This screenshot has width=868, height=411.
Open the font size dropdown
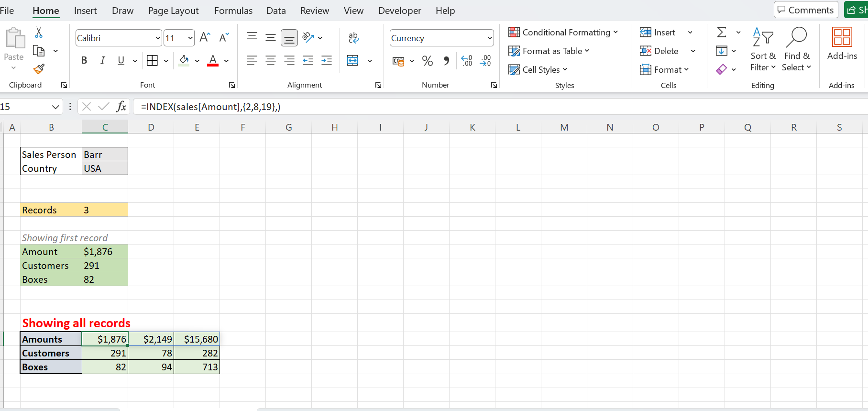coord(190,38)
